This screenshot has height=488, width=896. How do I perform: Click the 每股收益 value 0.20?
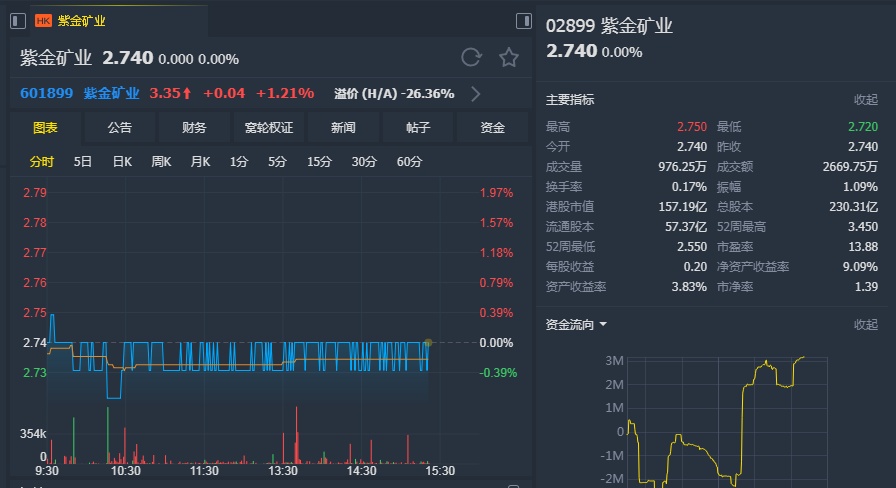(x=695, y=267)
